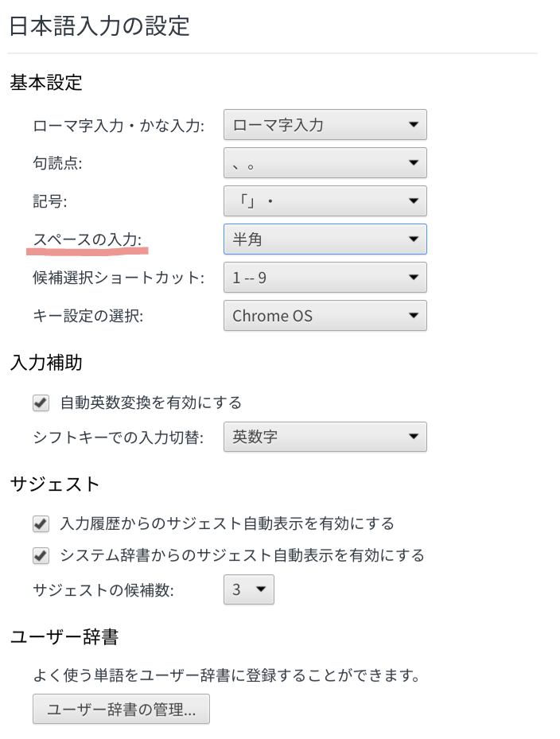Click the arrow on the ローマ字入力 dropdown
Image resolution: width=560 pixels, height=739 pixels.
tap(414, 125)
